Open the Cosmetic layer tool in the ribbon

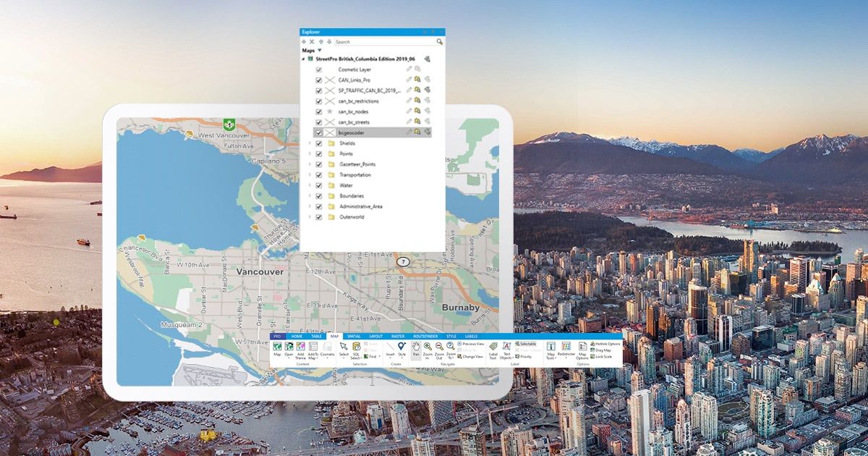(x=327, y=347)
